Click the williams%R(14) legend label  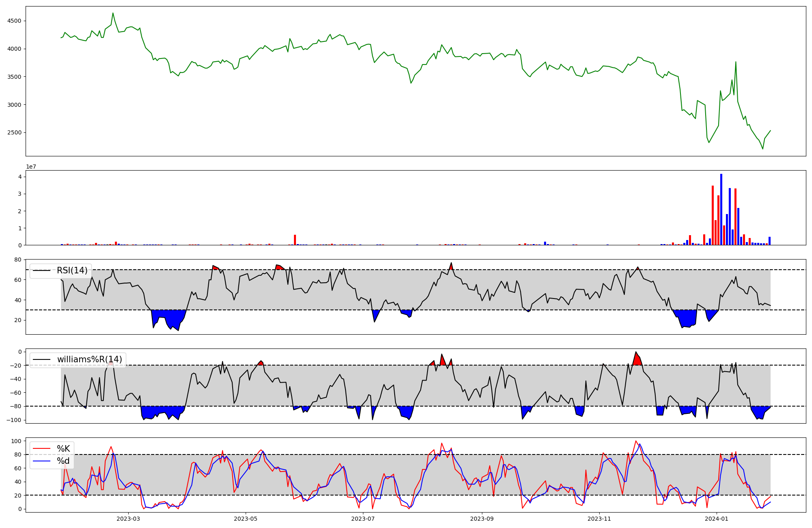(x=89, y=359)
